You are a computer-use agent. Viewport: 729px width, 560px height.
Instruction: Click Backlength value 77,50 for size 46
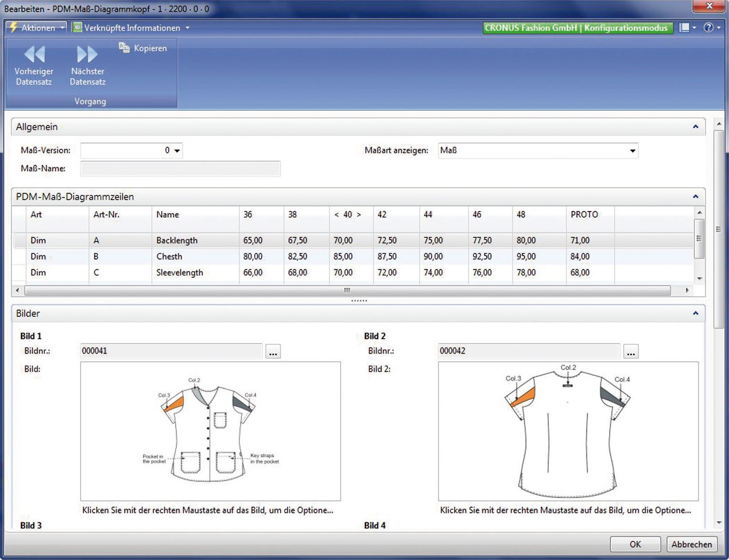[490, 240]
